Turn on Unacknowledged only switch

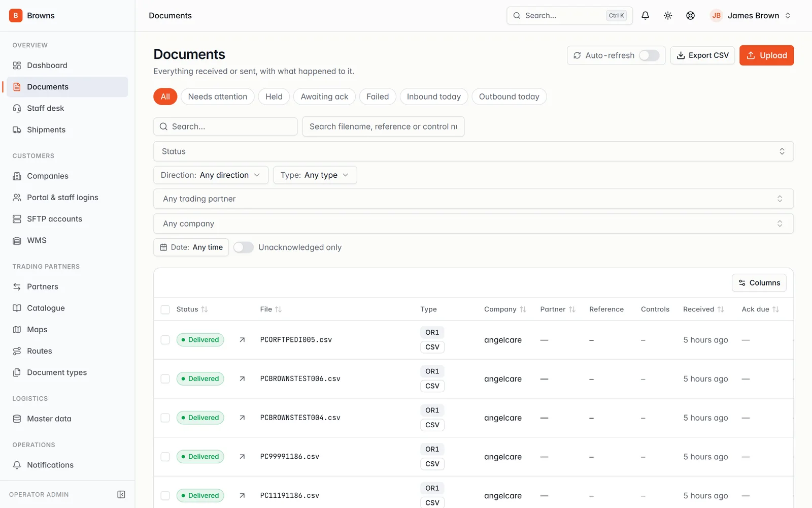click(x=244, y=247)
